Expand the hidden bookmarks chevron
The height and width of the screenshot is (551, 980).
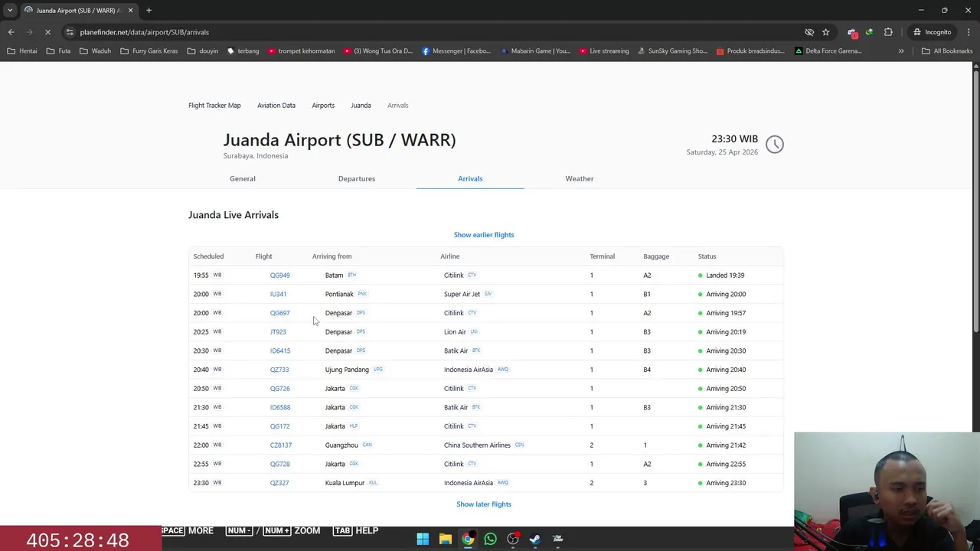coord(901,51)
